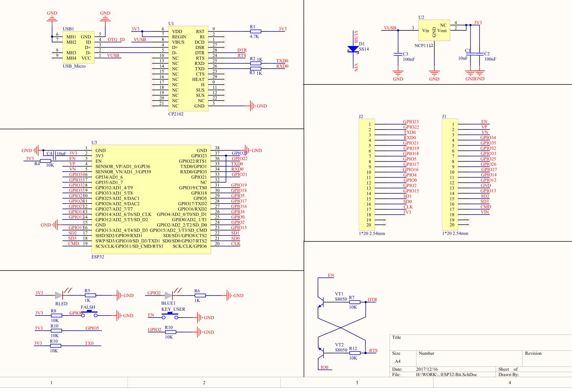Click the FALSH push button switch
This screenshot has width=572, height=392.
90,314
